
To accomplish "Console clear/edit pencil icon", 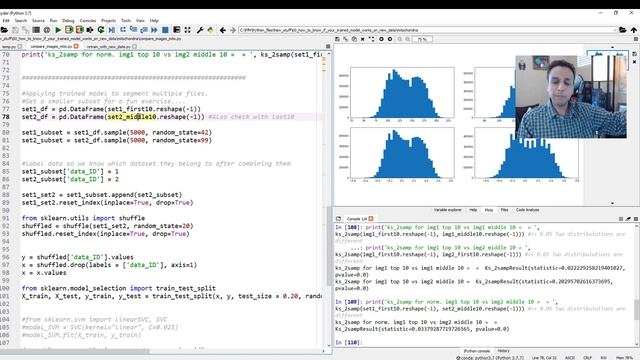I will point(628,219).
